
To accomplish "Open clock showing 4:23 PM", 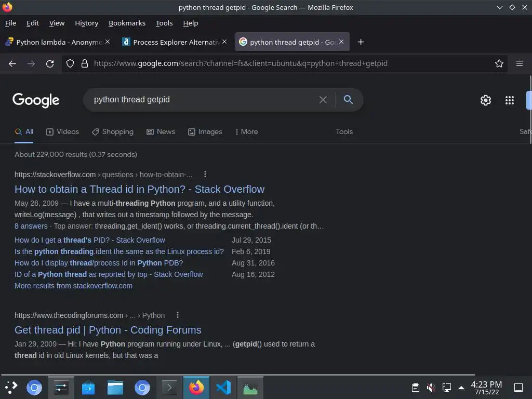I will point(486,388).
